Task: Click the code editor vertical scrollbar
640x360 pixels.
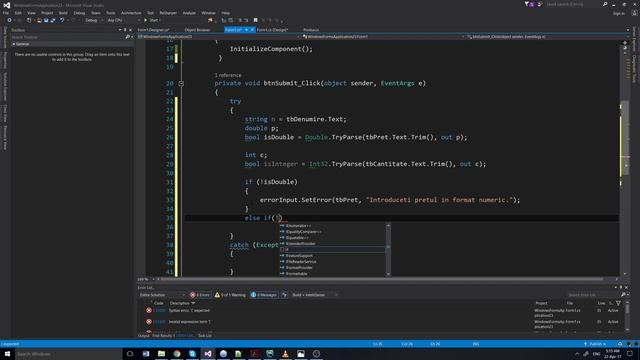Action: pos(625,159)
